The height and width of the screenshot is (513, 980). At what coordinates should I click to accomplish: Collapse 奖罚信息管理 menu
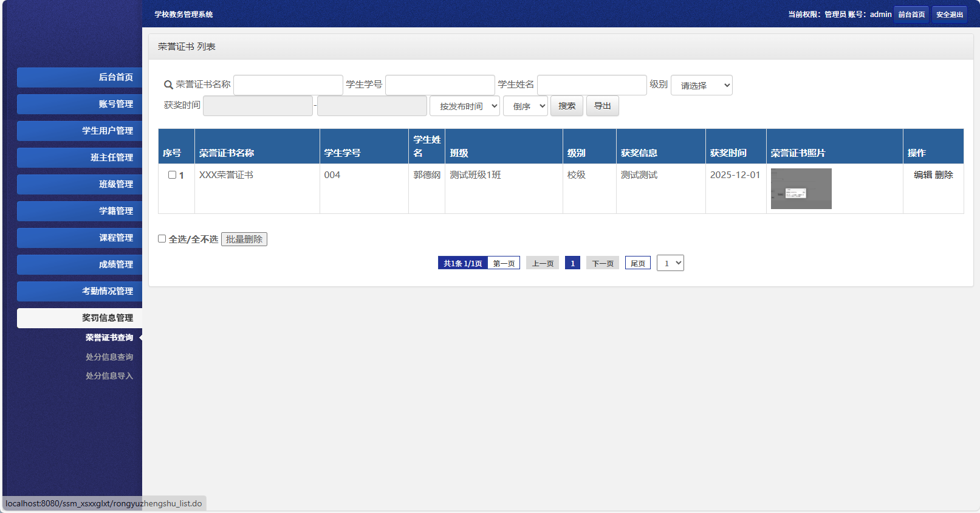point(80,318)
